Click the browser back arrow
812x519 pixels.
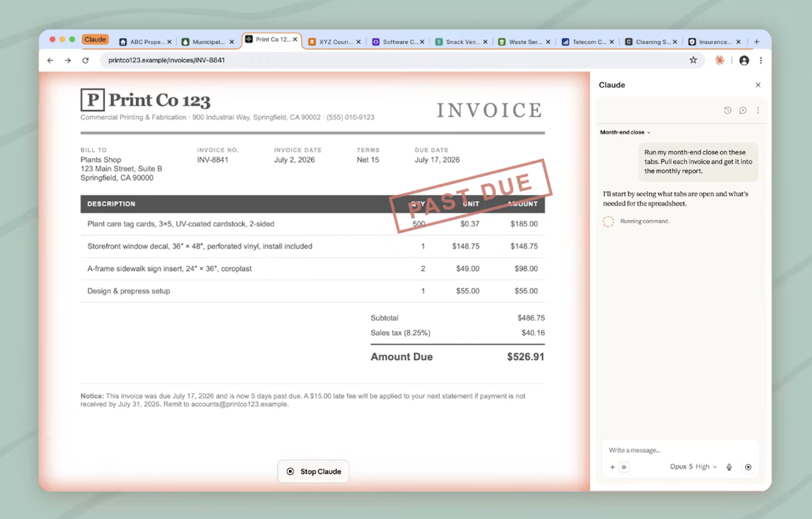coord(50,60)
